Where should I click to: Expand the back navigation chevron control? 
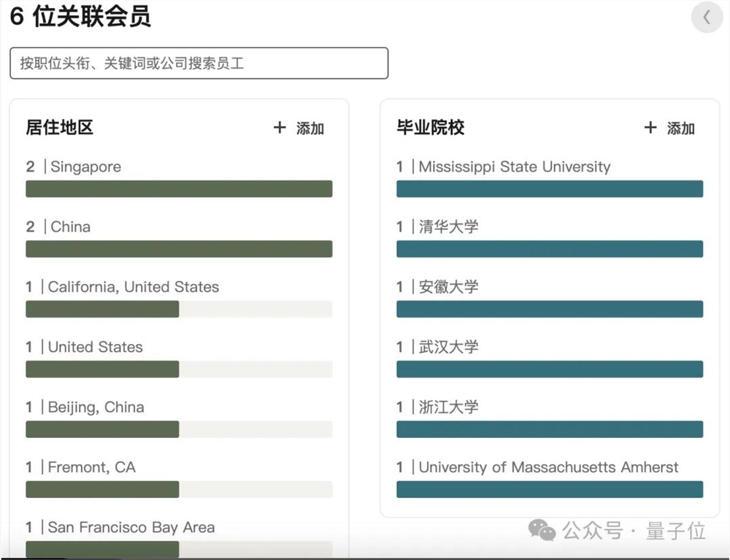coord(706,17)
